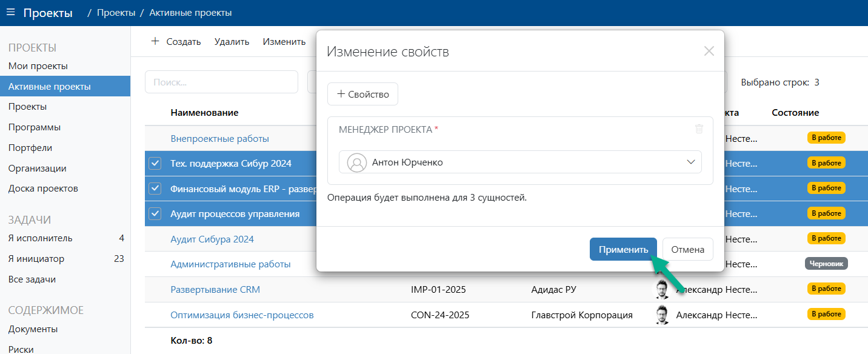Click the Поиск search field

click(x=221, y=81)
